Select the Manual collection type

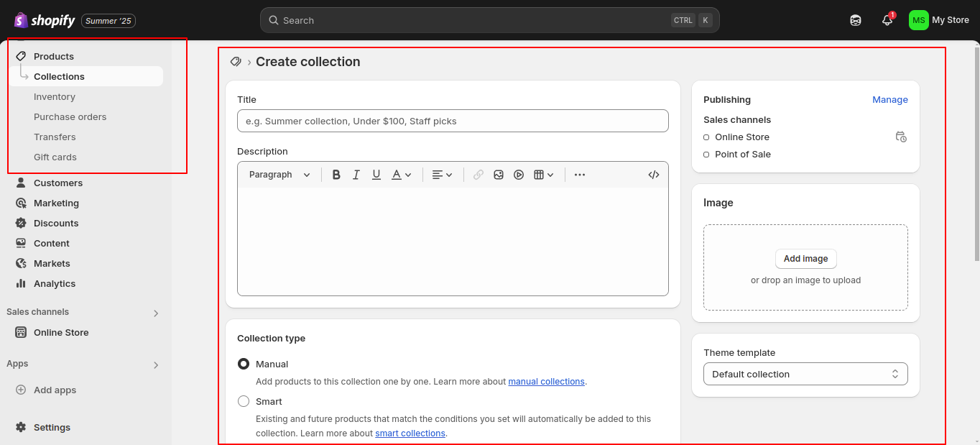[x=244, y=364]
